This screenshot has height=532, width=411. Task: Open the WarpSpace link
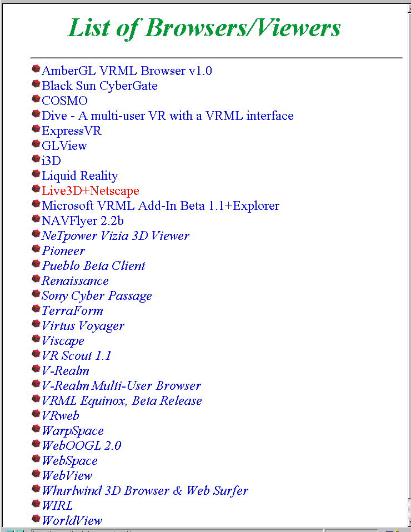click(73, 431)
